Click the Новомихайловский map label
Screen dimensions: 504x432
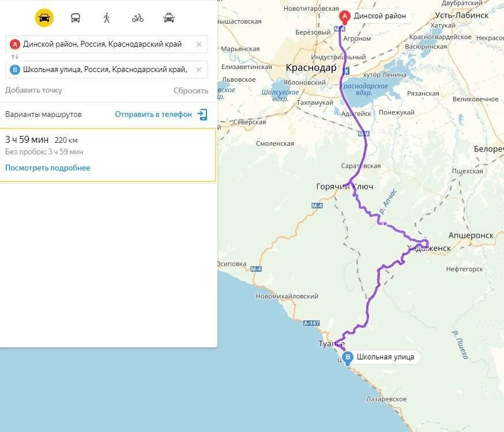(x=287, y=296)
